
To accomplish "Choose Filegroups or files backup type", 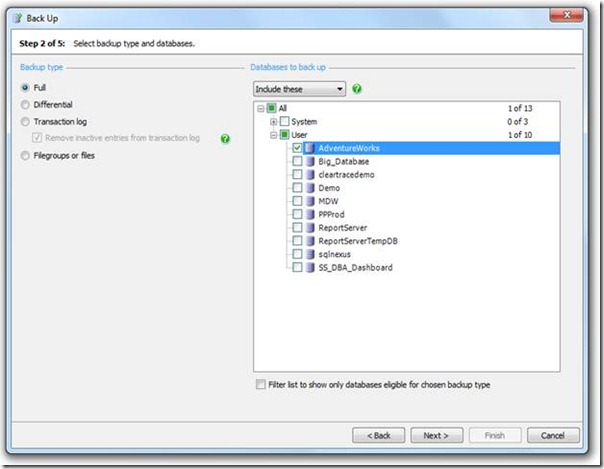I will click(26, 155).
